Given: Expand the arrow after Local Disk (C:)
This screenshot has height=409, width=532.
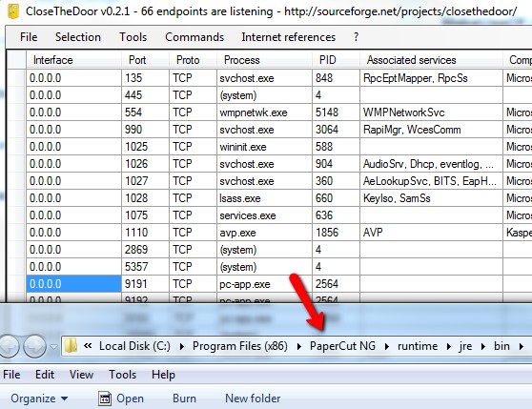Looking at the screenshot, I should pyautogui.click(x=182, y=346).
